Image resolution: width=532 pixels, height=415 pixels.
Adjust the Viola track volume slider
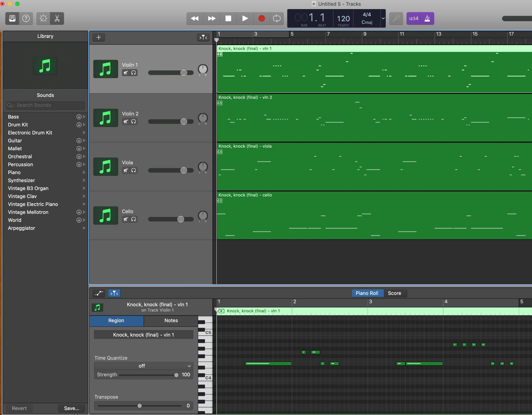[184, 170]
